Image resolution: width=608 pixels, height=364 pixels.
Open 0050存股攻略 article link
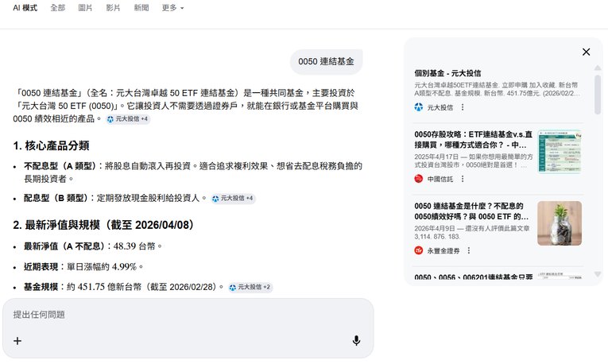tap(473, 140)
